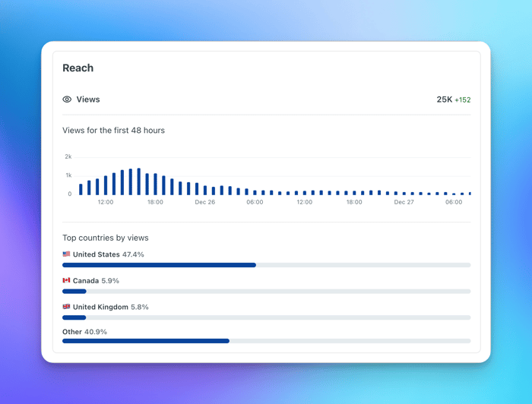
Task: Select the Views label
Action: pos(88,99)
